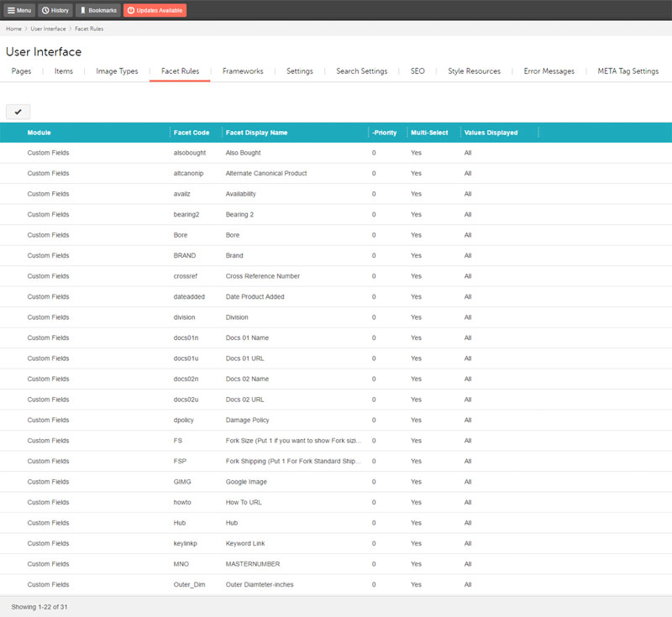The image size is (672, 617).
Task: Open the META Tag Settings tab
Action: tap(627, 71)
